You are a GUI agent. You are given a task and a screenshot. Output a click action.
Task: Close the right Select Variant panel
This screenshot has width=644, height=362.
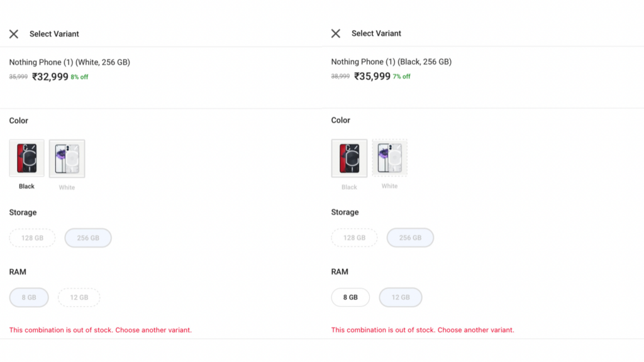click(x=336, y=33)
